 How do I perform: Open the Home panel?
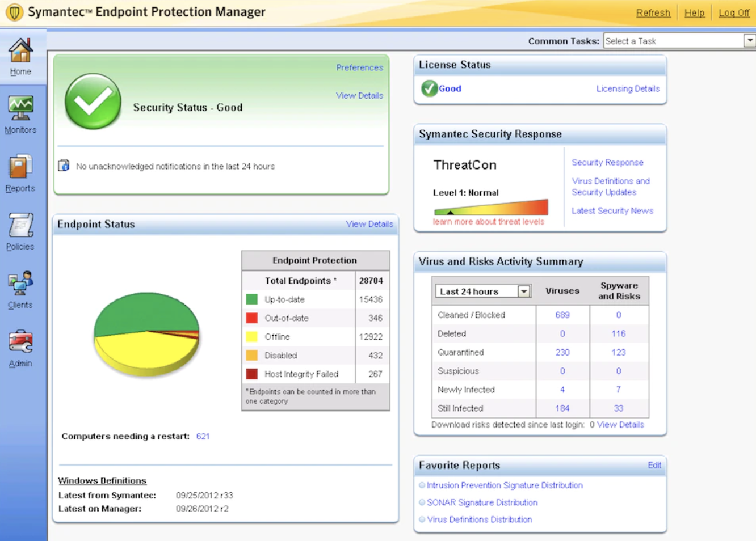(x=20, y=56)
